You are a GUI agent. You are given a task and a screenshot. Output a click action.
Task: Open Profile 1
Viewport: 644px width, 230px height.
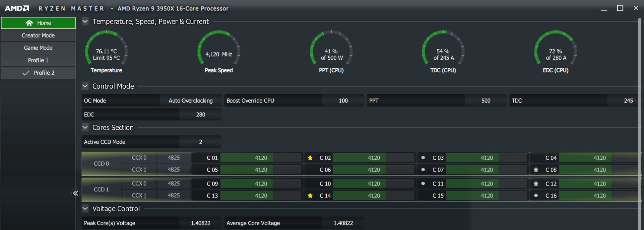(38, 60)
